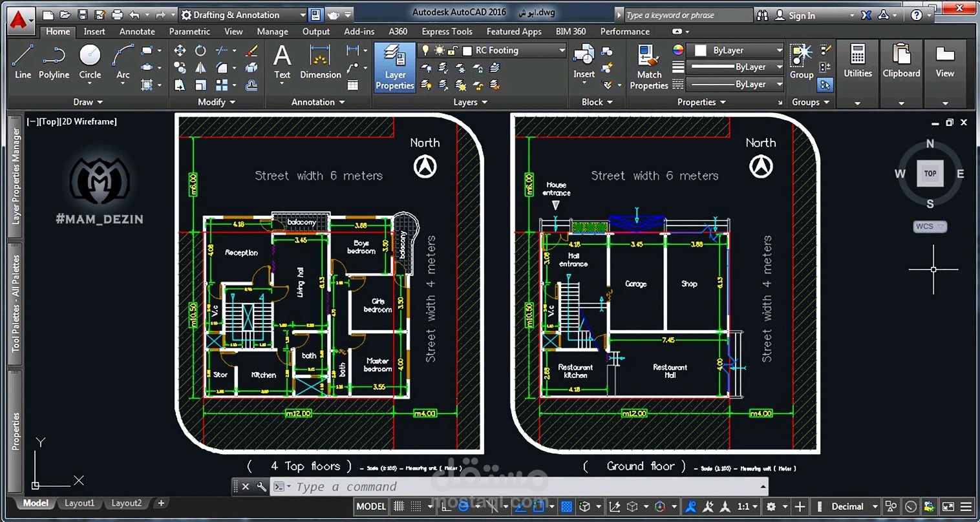980x522 pixels.
Task: Toggle polar tracking in status bar
Action: point(463,506)
